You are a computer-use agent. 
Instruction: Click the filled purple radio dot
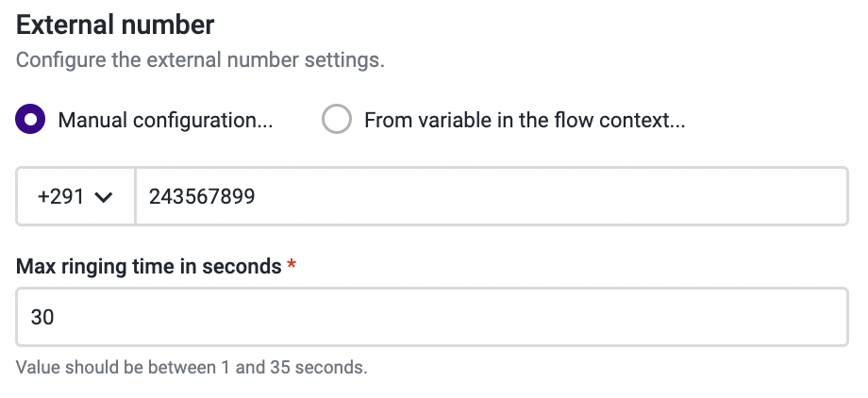(x=31, y=121)
